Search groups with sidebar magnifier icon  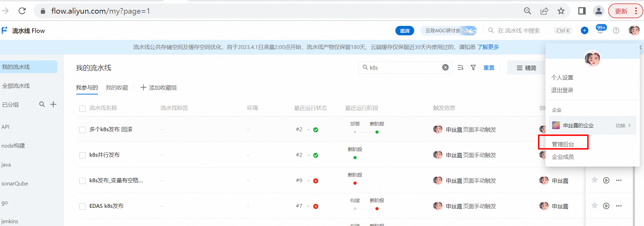(x=42, y=104)
